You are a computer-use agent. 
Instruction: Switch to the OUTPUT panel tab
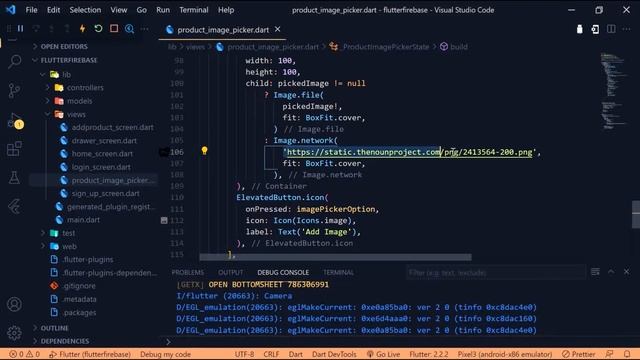tap(230, 272)
